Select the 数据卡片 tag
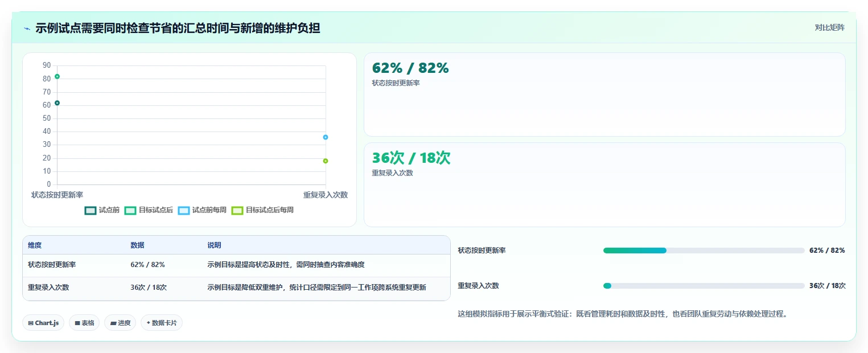Viewport: 868px width, 353px height. 162,323
